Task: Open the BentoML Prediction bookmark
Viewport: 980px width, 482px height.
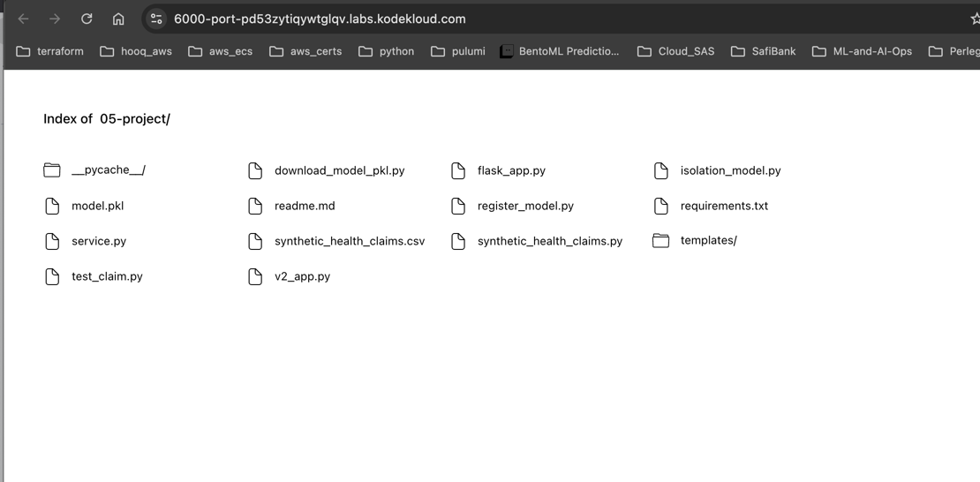Action: pyautogui.click(x=560, y=51)
